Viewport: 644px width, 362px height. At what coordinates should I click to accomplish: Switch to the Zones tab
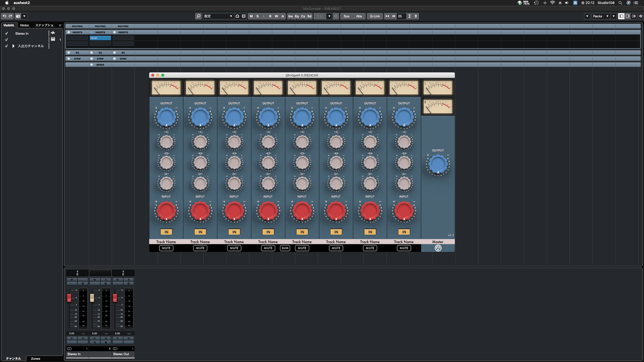35,358
